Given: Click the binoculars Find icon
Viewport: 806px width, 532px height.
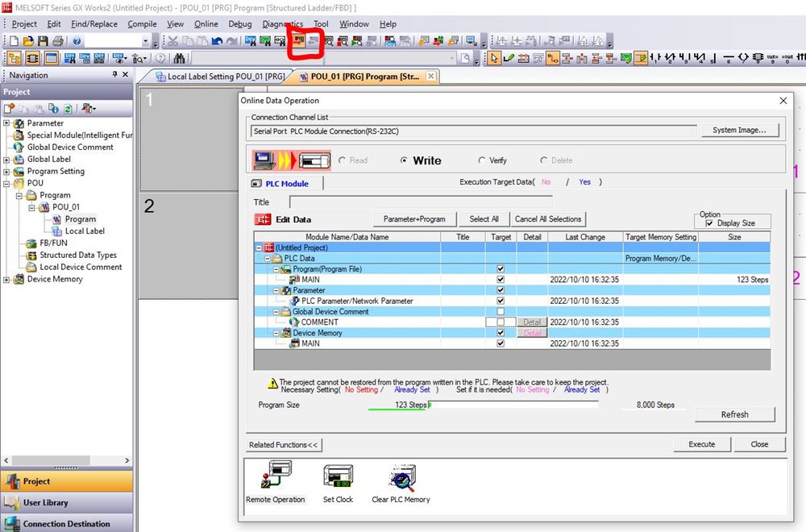Looking at the screenshot, I should click(x=179, y=58).
